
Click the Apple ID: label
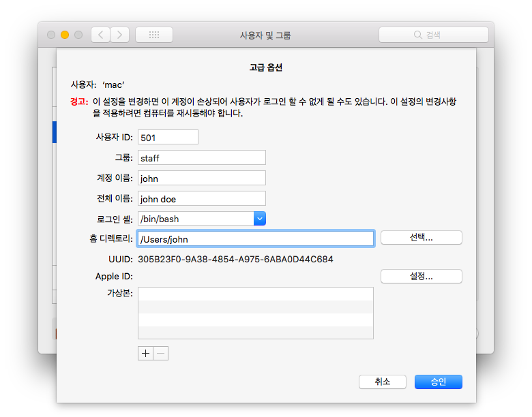click(x=114, y=277)
